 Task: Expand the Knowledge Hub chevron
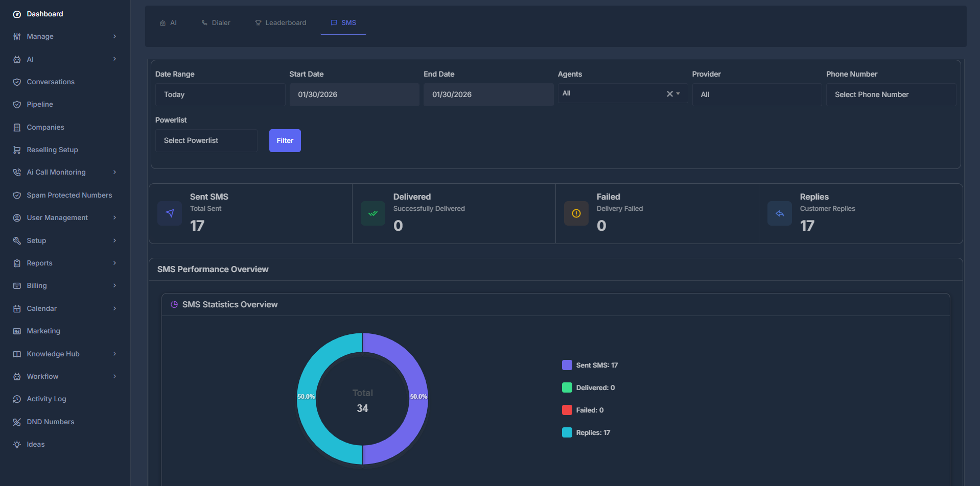(x=114, y=354)
